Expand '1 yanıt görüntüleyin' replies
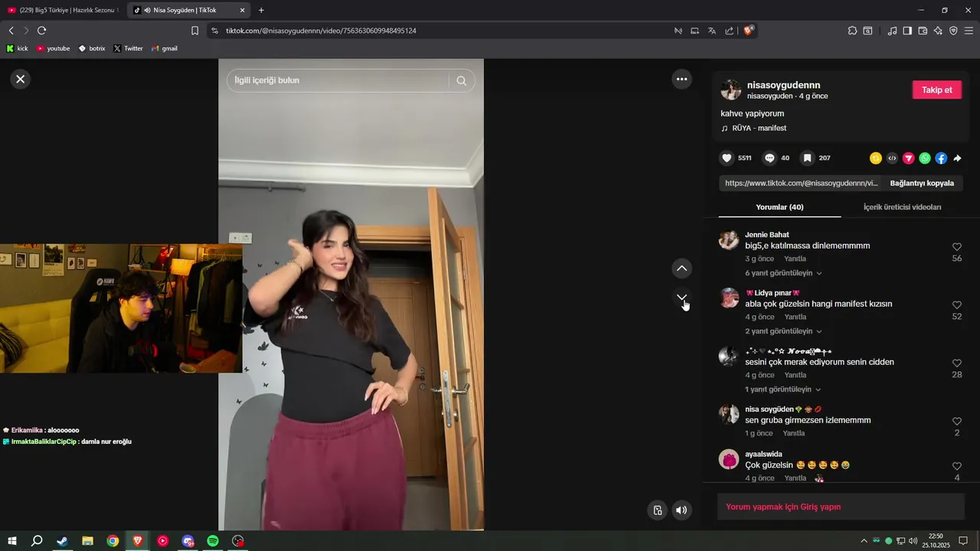Screen dimensions: 980x551 (x=782, y=390)
